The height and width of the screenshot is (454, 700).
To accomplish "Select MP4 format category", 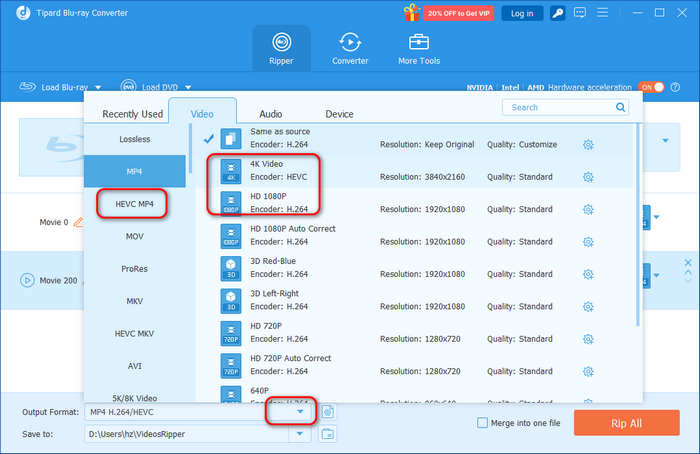I will [x=135, y=171].
